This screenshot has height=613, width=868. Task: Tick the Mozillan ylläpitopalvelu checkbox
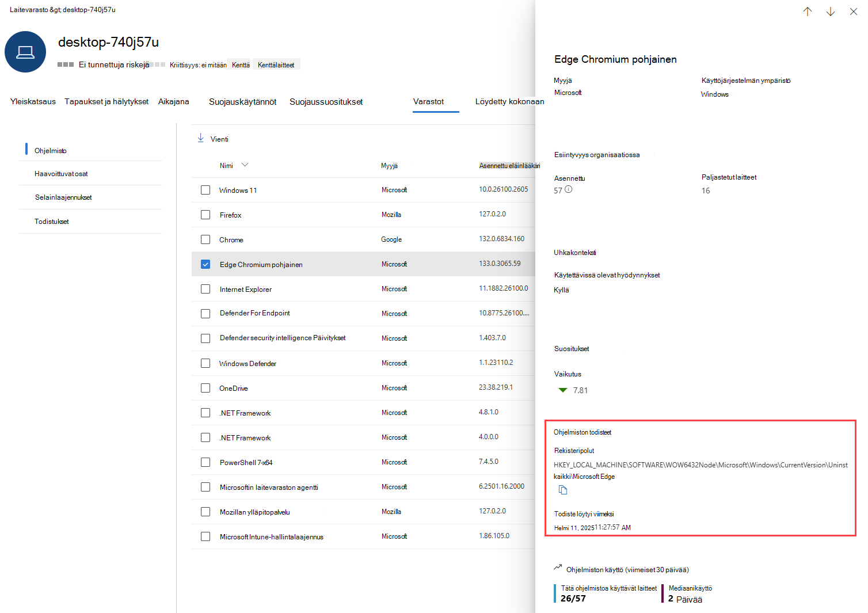tap(205, 512)
